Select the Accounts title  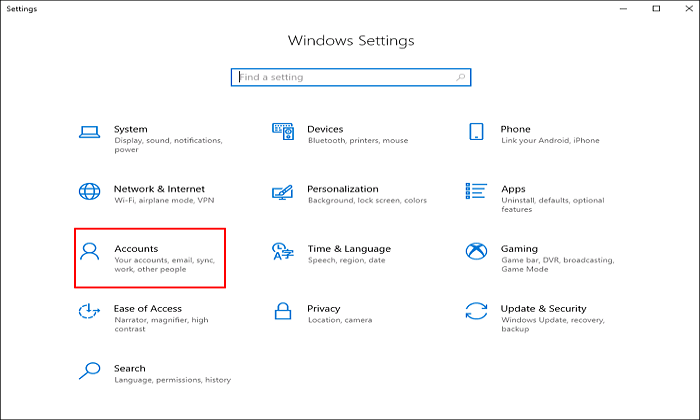click(136, 249)
